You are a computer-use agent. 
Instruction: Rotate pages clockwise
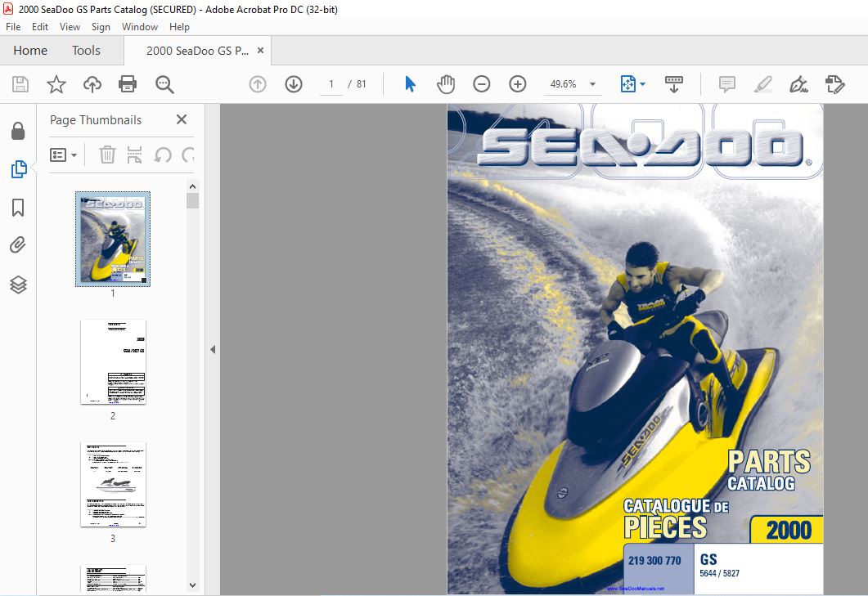click(x=188, y=155)
